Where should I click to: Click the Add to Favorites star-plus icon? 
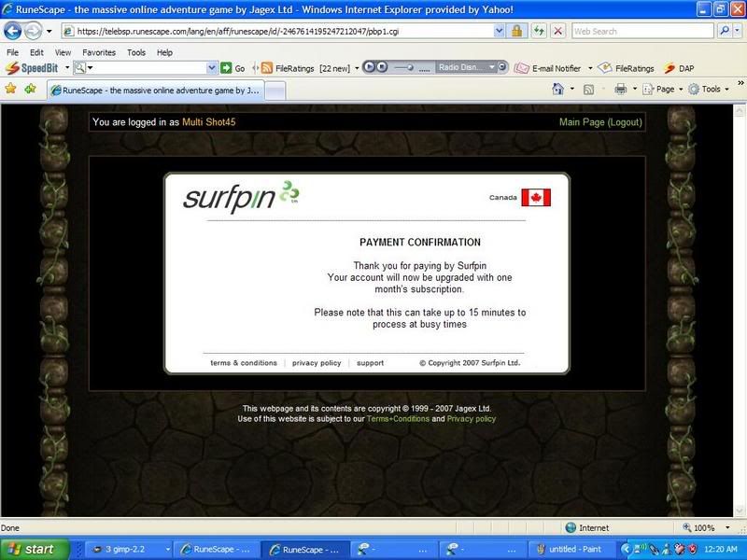coord(31,89)
